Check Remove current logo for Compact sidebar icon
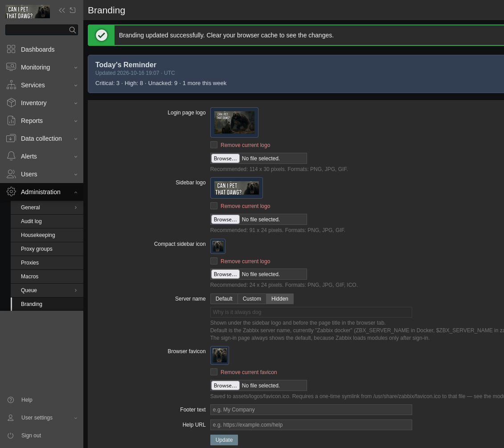504x448 pixels. click(x=214, y=261)
